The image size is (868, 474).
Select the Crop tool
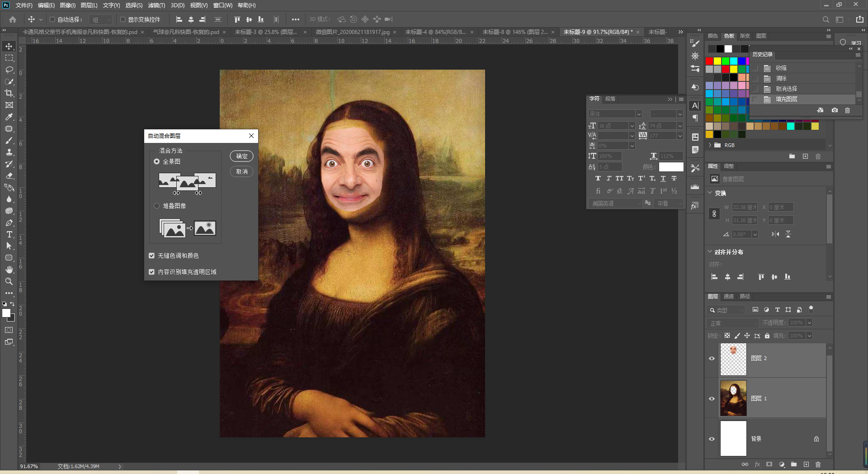tap(9, 93)
